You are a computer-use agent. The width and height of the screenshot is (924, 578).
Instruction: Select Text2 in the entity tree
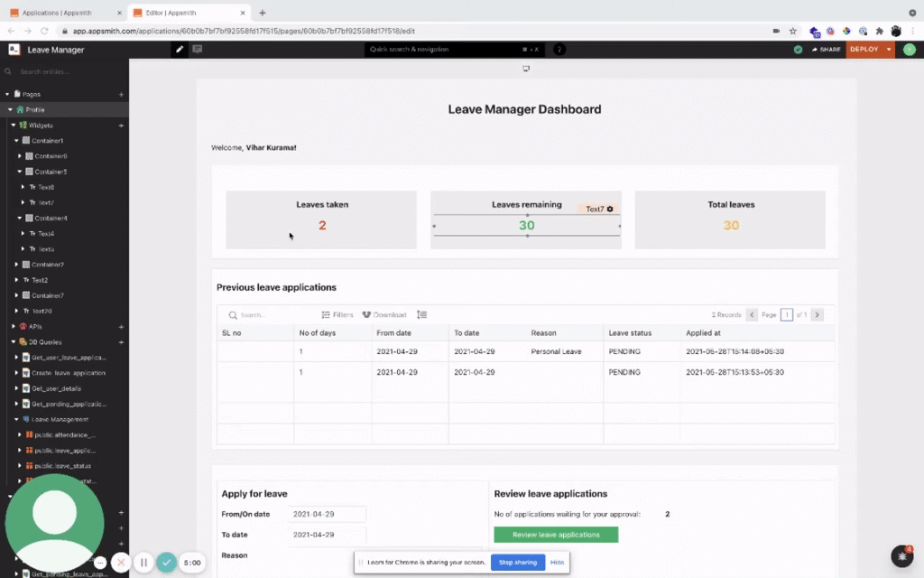(x=40, y=280)
